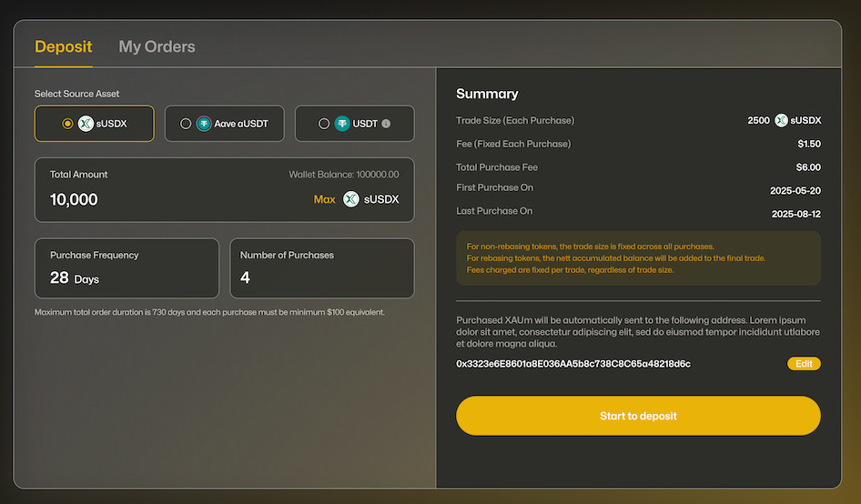Click the sUSDX label in the Total Amount box
This screenshot has width=861, height=504.
[381, 199]
